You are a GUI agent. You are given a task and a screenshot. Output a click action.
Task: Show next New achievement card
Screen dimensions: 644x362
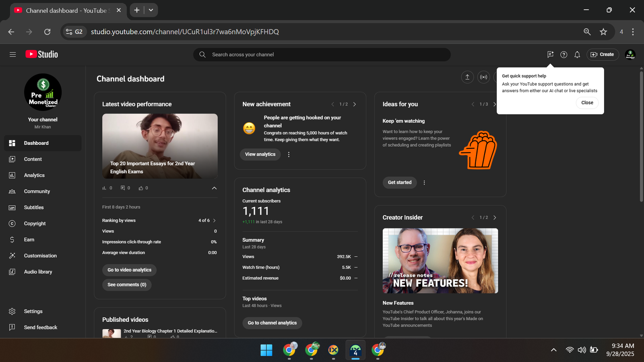click(355, 104)
